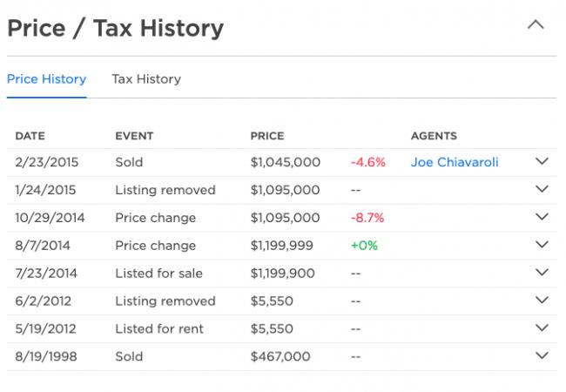Open agent Joe Chiavaroli's profile link
The height and width of the screenshot is (392, 566).
[x=455, y=162]
